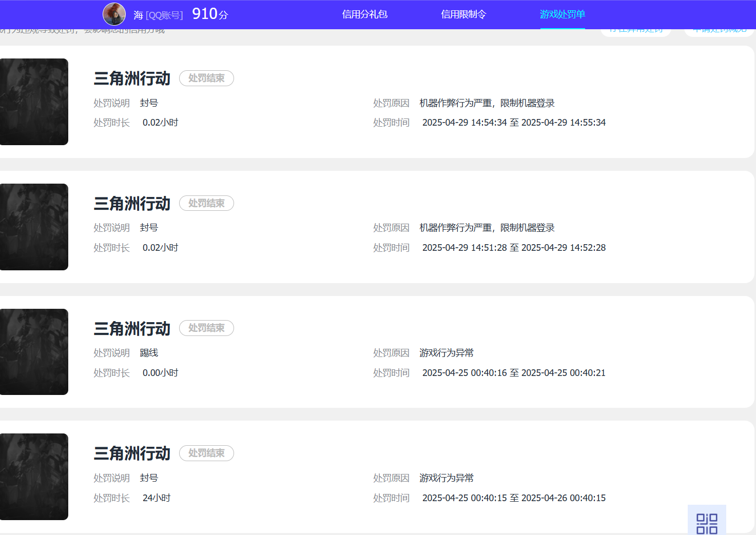This screenshot has width=756, height=535.
Task: Click 三角洲行动 title on the 24小时 card
Action: point(132,453)
